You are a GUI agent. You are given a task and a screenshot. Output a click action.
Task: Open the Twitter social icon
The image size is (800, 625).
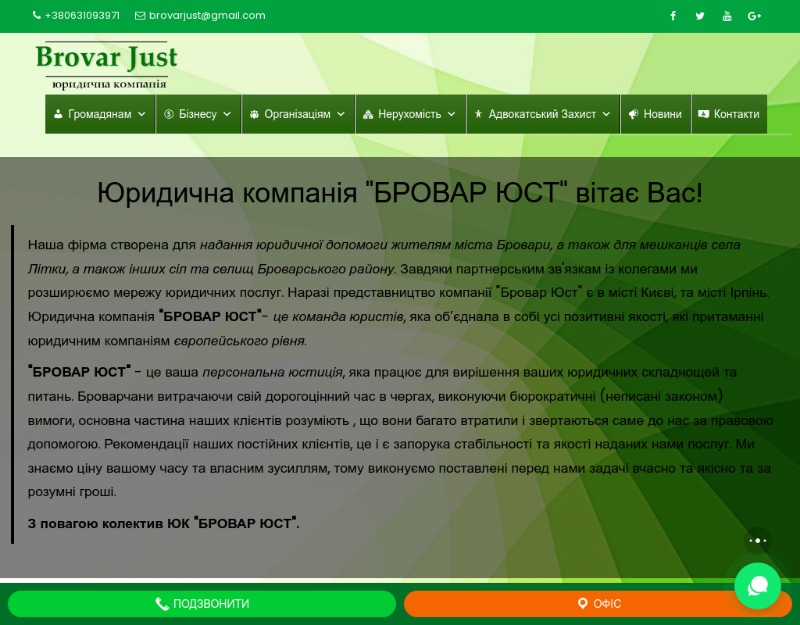(x=700, y=16)
